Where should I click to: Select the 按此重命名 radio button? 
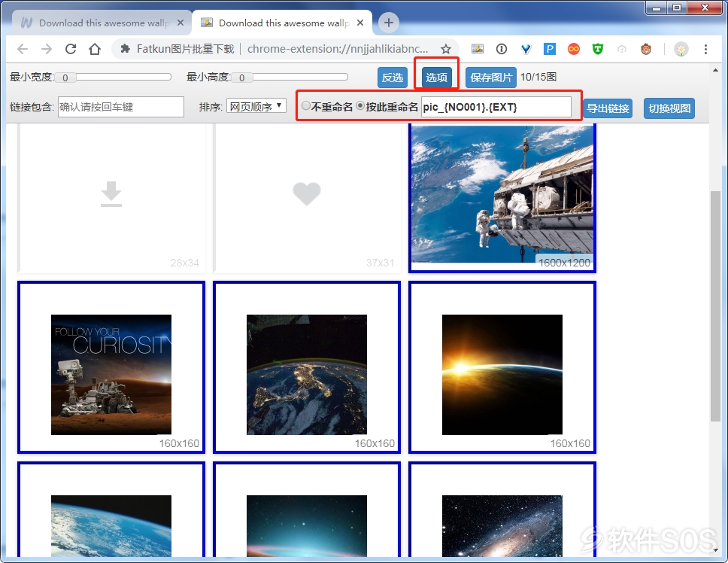pyautogui.click(x=360, y=106)
